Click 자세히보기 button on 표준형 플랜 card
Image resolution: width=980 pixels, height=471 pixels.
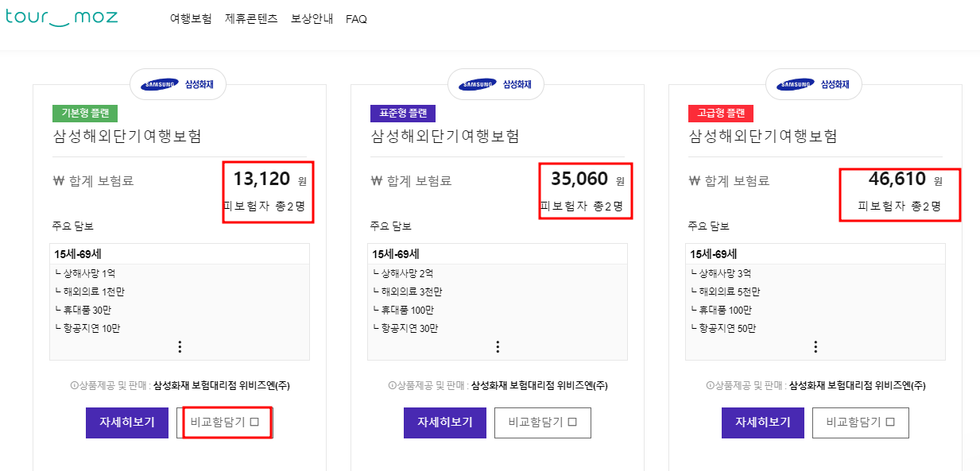(445, 422)
